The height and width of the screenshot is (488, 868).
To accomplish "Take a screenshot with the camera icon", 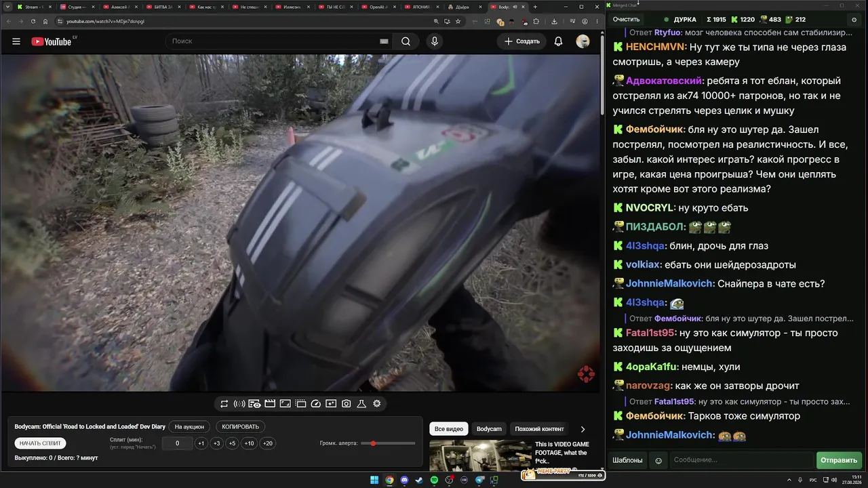I will click(x=347, y=404).
